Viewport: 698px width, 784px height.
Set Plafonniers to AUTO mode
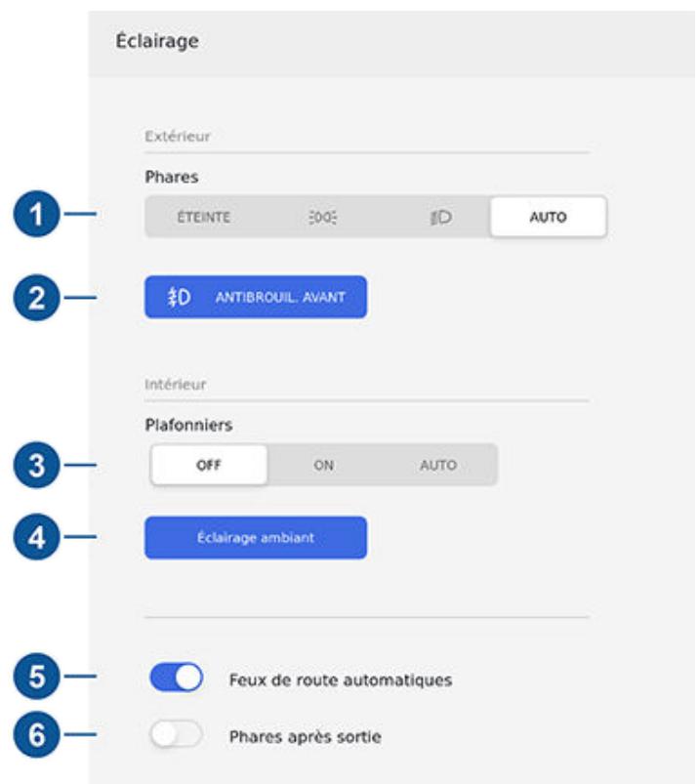(x=438, y=465)
